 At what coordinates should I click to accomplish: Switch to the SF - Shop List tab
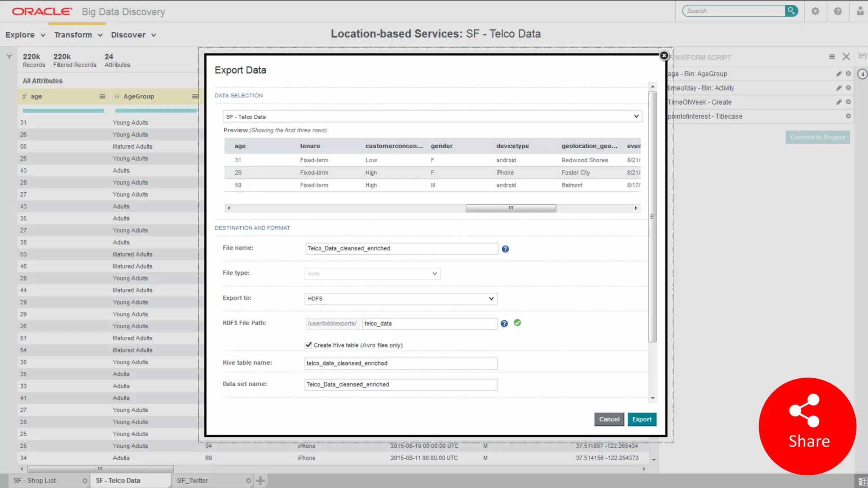point(35,480)
